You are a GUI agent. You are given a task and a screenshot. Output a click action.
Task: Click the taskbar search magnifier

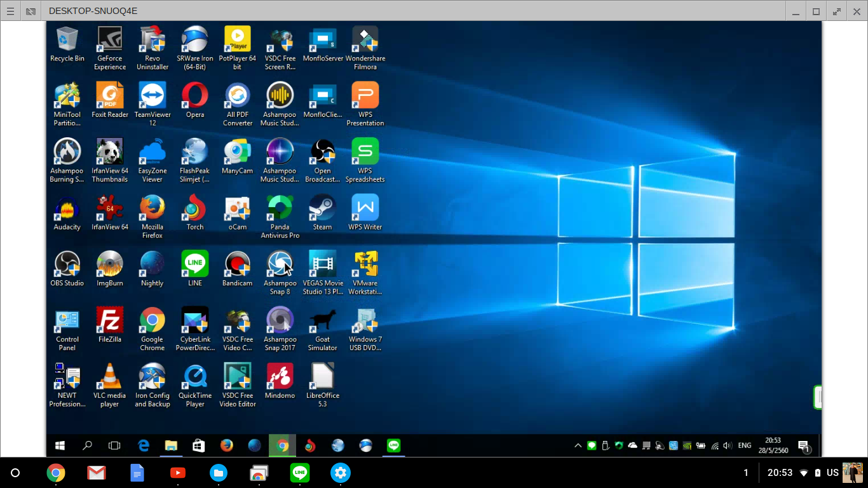(x=88, y=446)
